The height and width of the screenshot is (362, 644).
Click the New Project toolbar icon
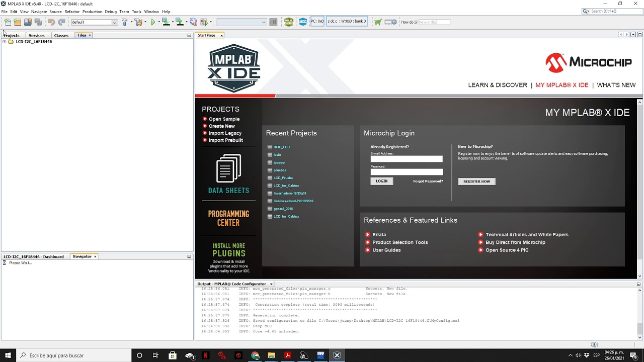coord(18,22)
